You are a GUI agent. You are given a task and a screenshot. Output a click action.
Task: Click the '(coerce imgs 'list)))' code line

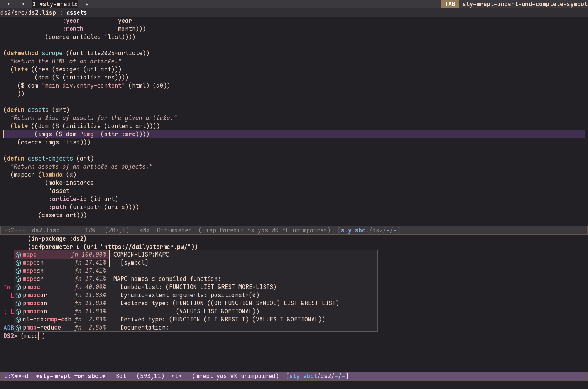[x=54, y=142]
